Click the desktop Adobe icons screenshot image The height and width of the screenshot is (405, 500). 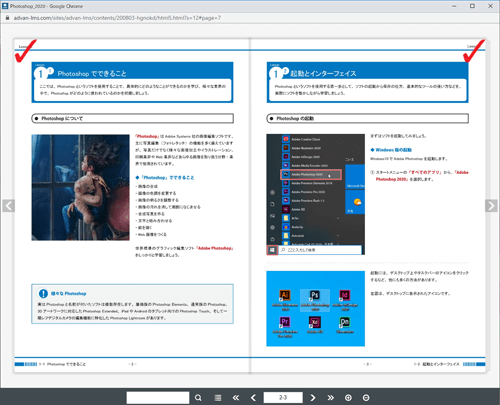(x=315, y=309)
